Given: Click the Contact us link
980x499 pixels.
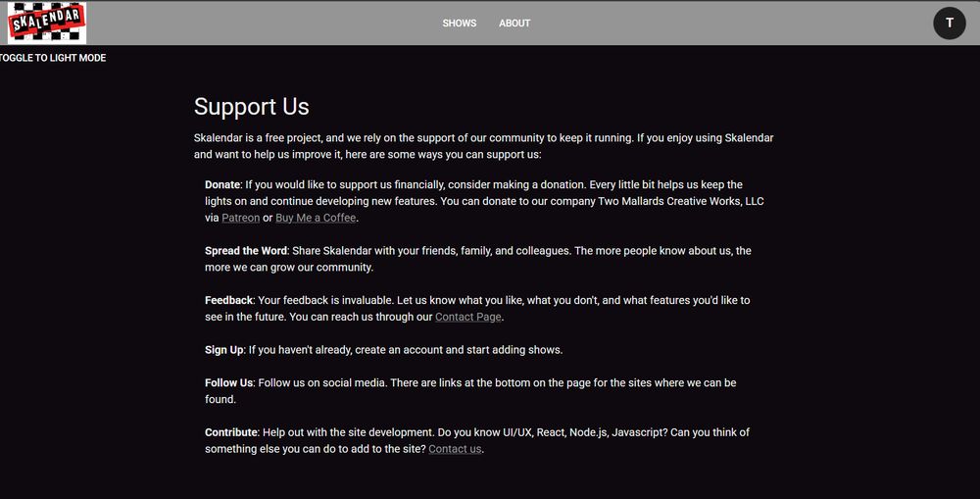Looking at the screenshot, I should (x=455, y=449).
